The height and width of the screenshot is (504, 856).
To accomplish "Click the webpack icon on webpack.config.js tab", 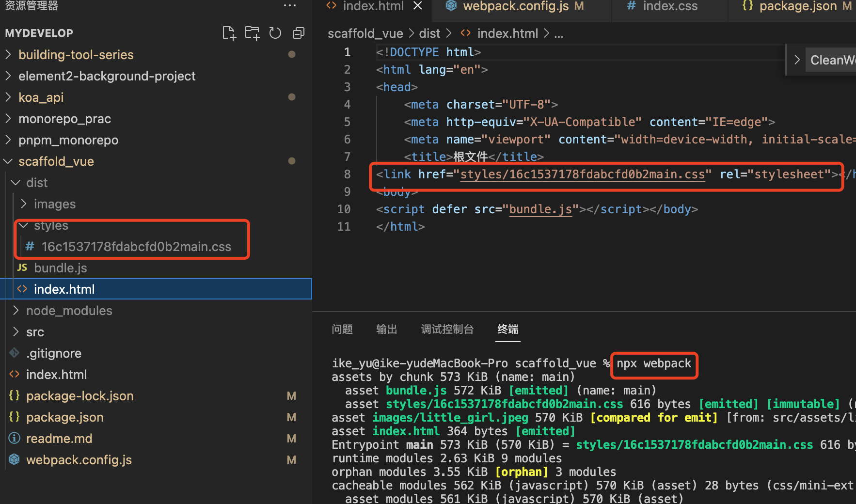I will coord(451,5).
